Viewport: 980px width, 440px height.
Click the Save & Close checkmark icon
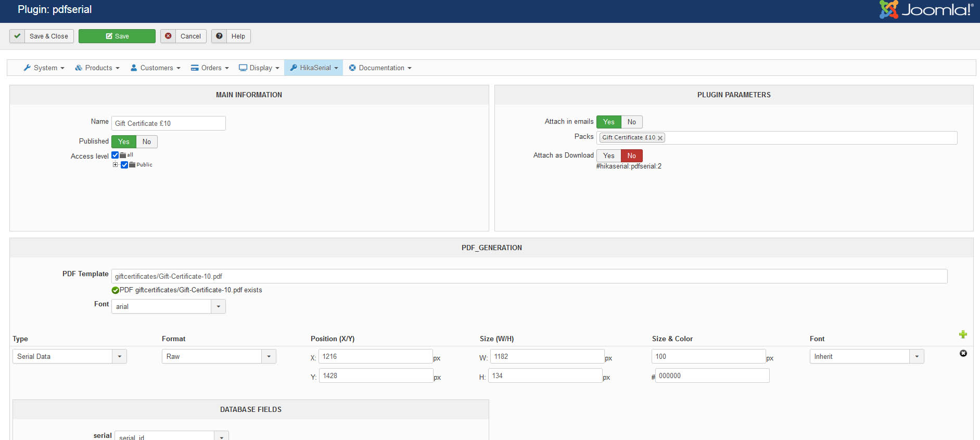click(17, 36)
